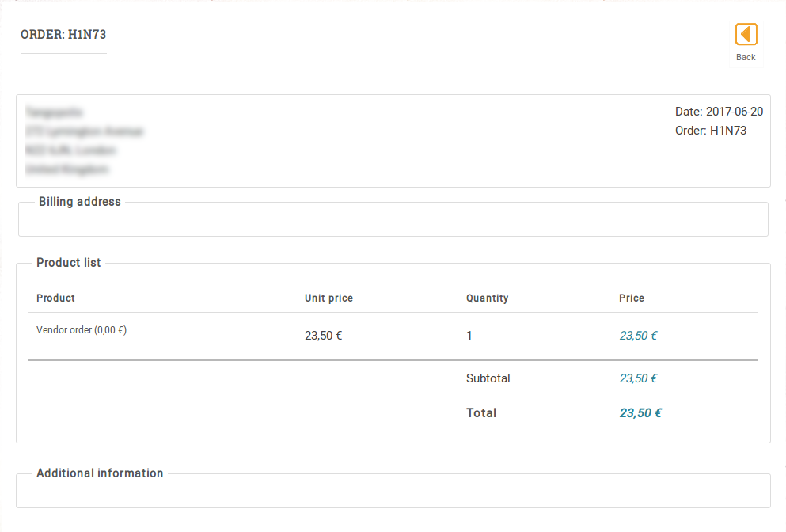Click the Billing address section title
786x532 pixels.
pyautogui.click(x=80, y=202)
